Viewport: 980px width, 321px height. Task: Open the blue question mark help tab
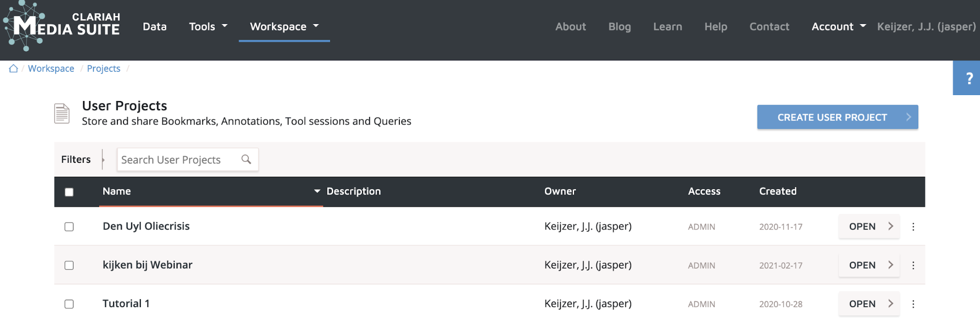(x=968, y=78)
